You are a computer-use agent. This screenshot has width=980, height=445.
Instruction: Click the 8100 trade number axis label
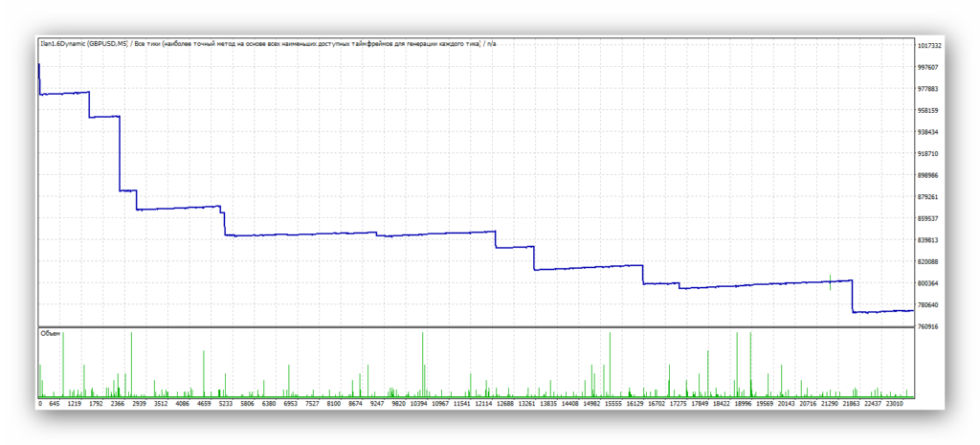click(x=333, y=404)
